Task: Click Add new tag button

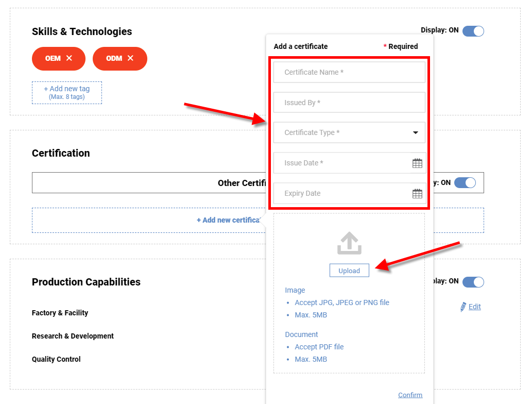Action: coord(67,93)
